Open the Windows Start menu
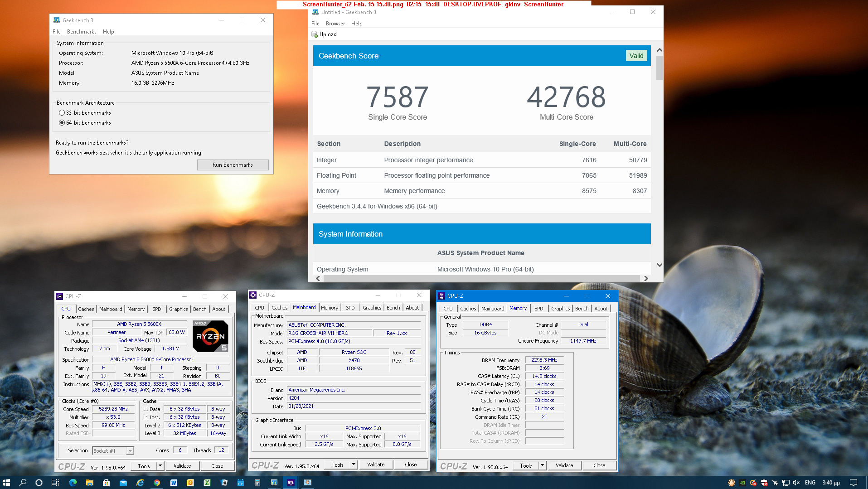This screenshot has width=868, height=489. click(x=6, y=483)
